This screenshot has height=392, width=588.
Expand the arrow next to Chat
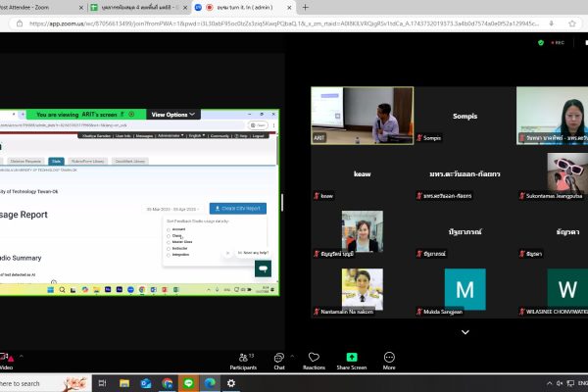coord(292,357)
